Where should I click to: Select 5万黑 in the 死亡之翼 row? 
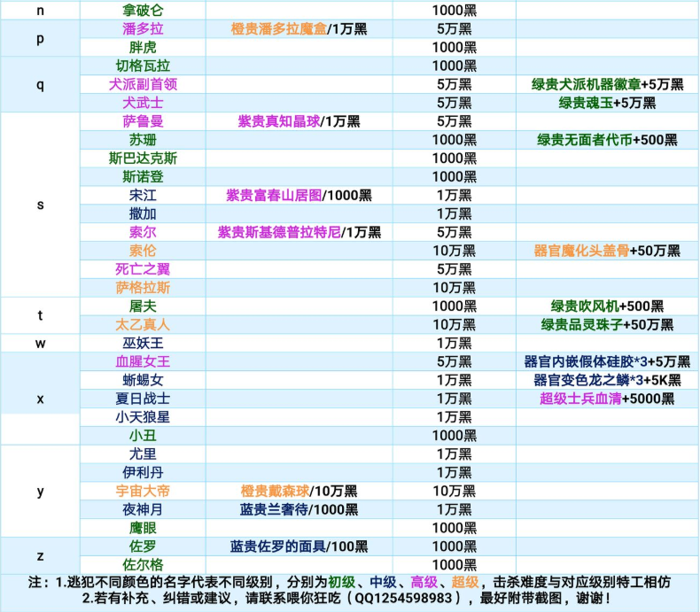454,269
